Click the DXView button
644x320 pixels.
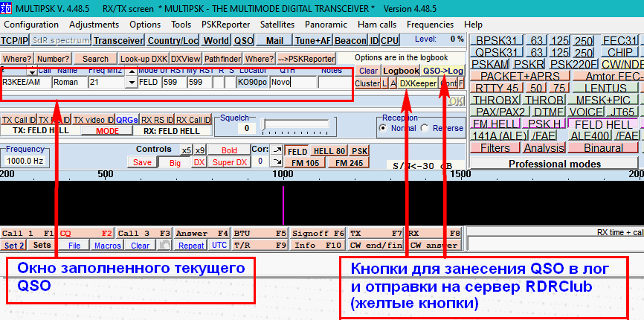coord(186,58)
